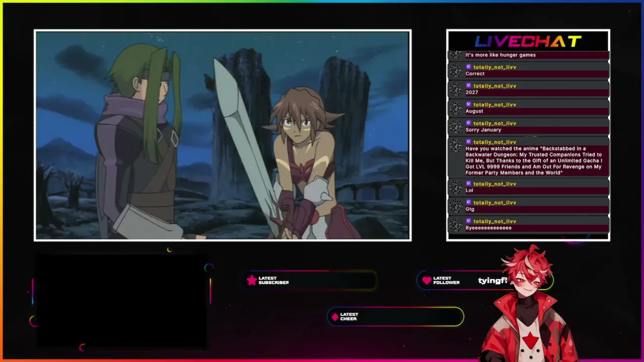The width and height of the screenshot is (644, 362).
Task: Click the purple badge above "Sorry January"
Action: tap(468, 123)
